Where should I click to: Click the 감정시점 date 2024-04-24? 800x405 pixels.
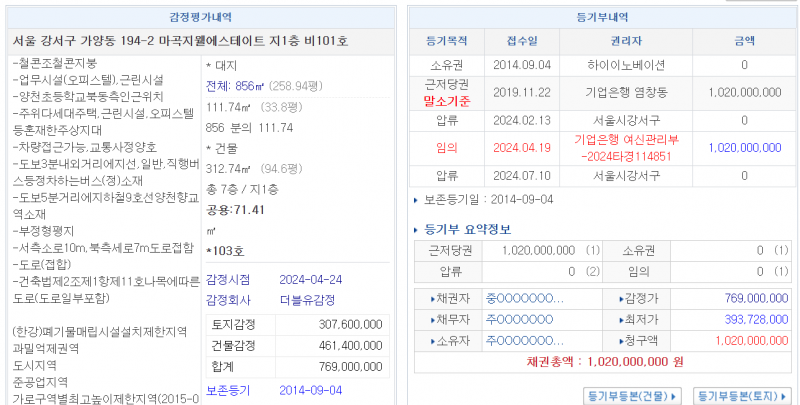click(312, 279)
